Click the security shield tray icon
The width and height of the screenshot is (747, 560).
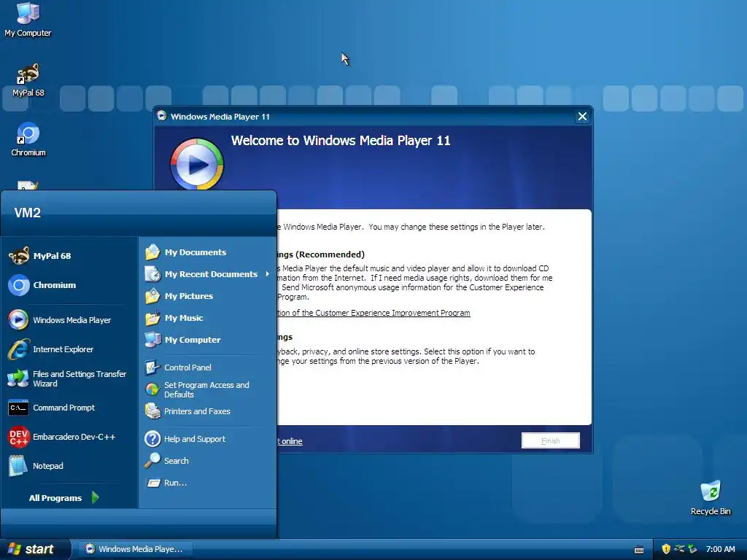666,549
